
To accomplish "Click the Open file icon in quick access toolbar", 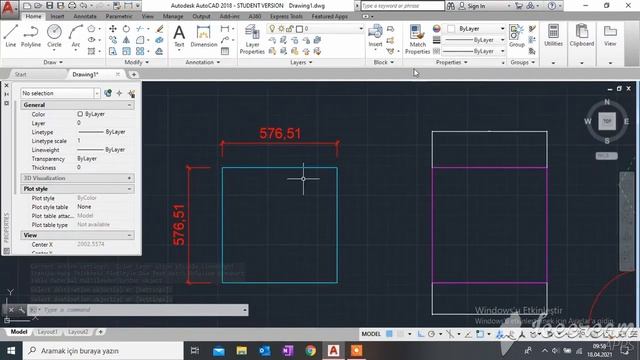I will pos(38,6).
